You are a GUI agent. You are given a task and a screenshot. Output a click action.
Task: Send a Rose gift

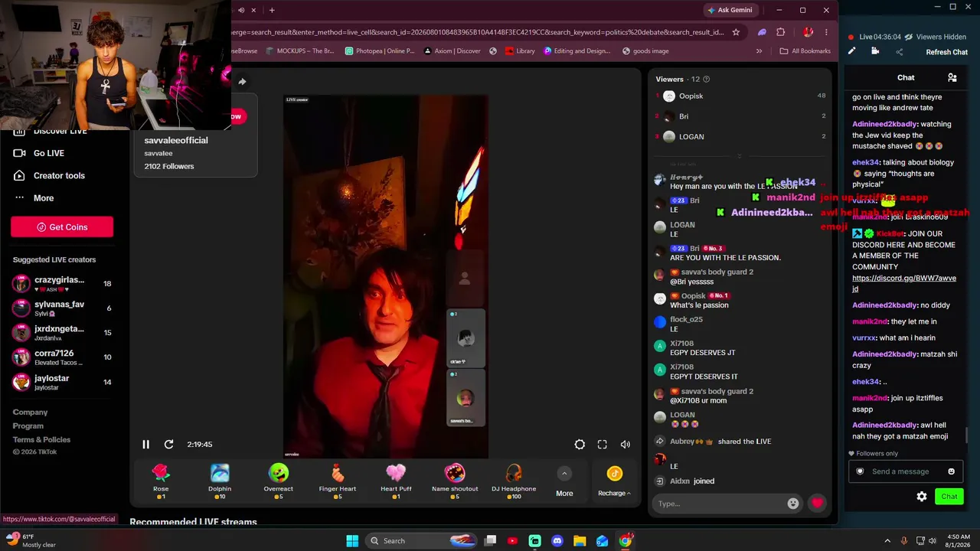161,481
